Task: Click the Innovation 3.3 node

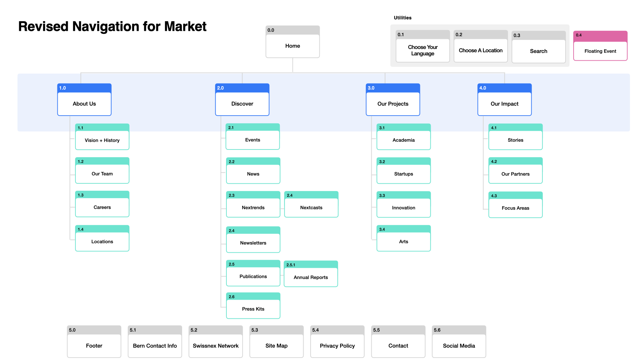Action: click(x=404, y=204)
